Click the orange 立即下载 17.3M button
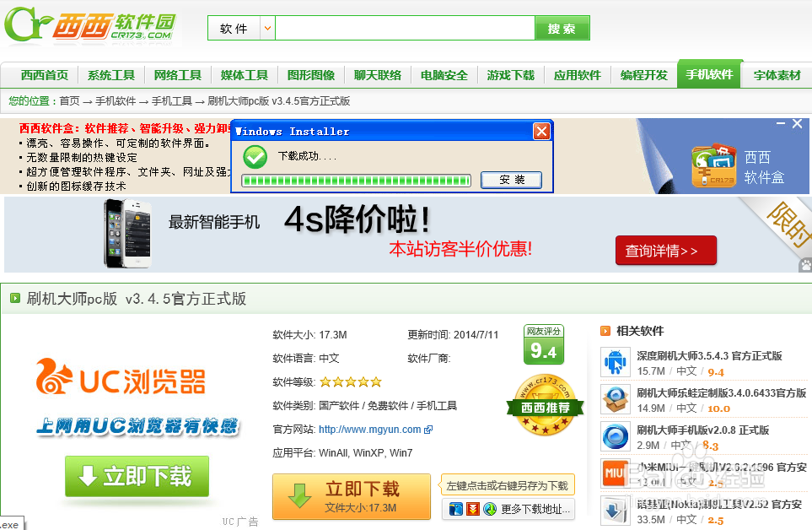 (x=352, y=496)
